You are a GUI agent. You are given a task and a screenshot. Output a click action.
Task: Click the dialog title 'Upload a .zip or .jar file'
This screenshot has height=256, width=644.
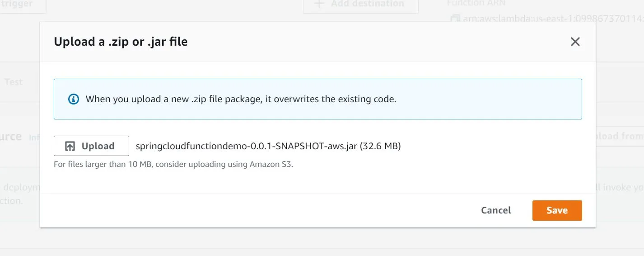121,42
